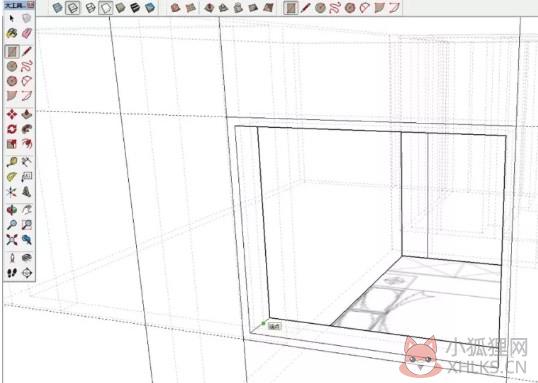The image size is (538, 383).
Task: Click Circle tool in top toolbar
Action: tap(320, 8)
